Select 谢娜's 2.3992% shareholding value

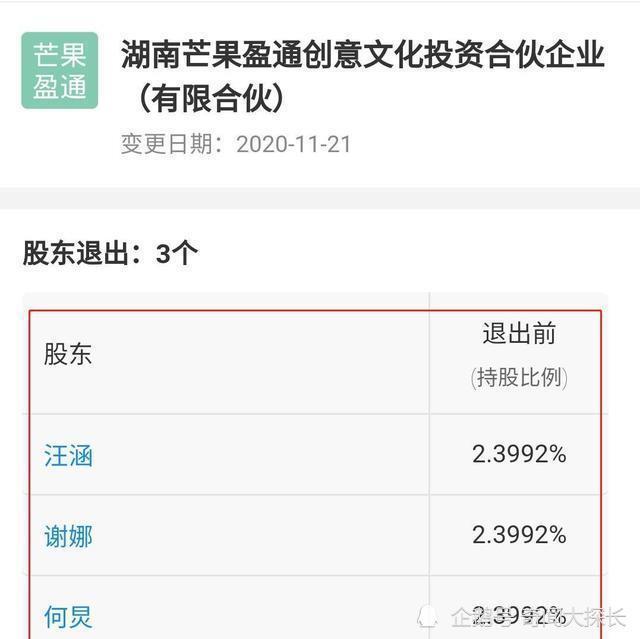pyautogui.click(x=519, y=535)
